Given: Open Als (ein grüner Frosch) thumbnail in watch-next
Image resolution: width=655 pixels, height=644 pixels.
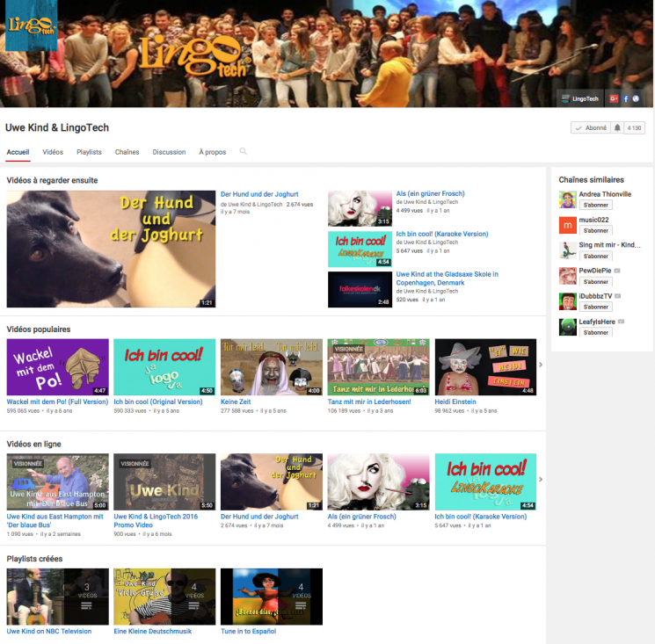Looking at the screenshot, I should (360, 208).
